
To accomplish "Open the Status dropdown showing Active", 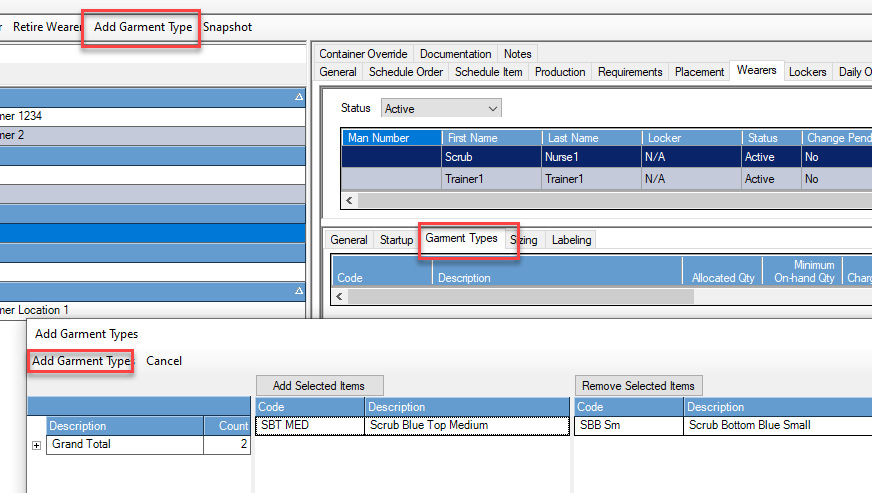I will click(x=441, y=108).
